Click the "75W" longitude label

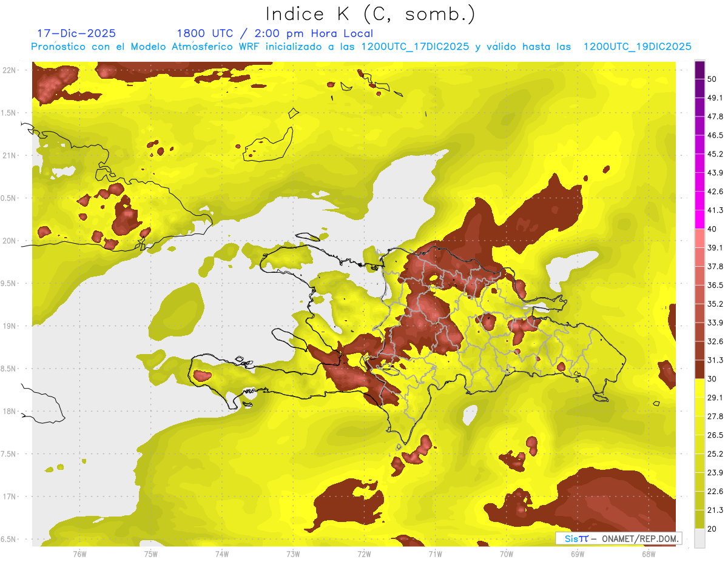click(150, 554)
